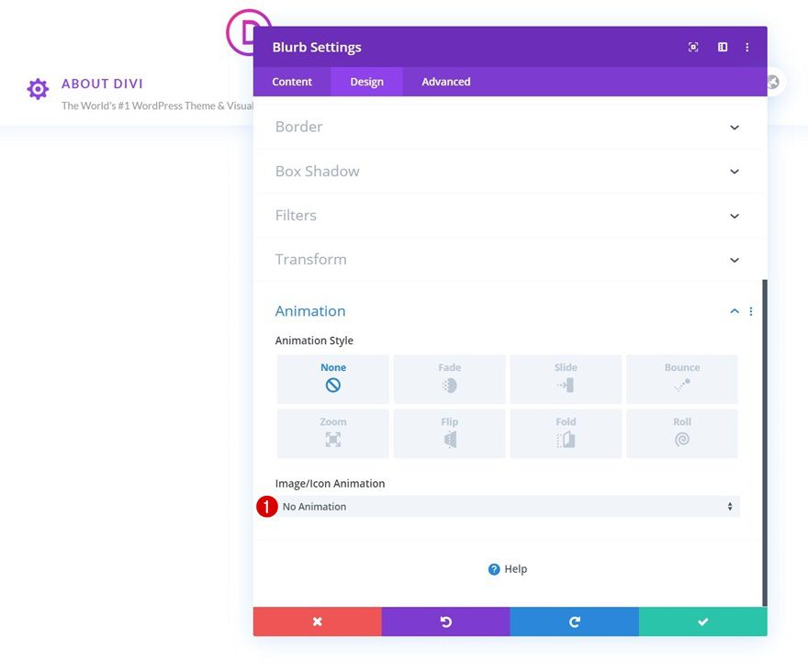Save changes with the green checkmark button
808x672 pixels.
click(703, 622)
